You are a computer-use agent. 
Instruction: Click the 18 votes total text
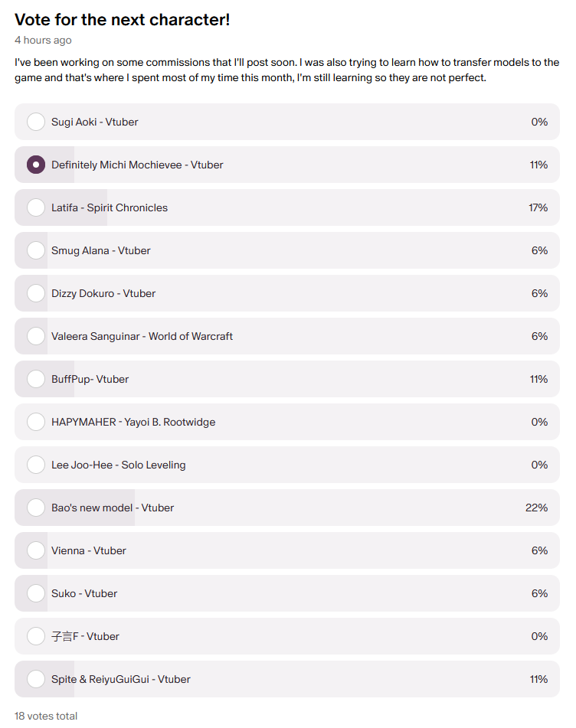pos(46,716)
